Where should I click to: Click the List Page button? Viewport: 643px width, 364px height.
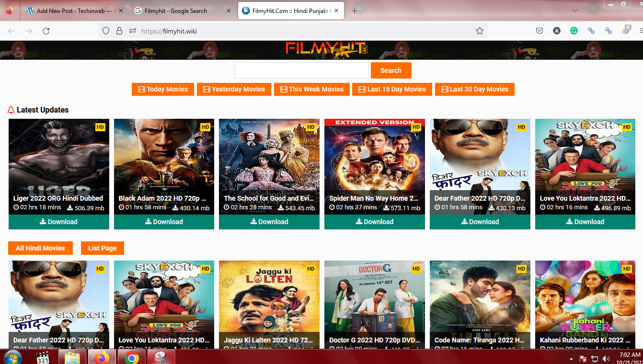point(103,248)
